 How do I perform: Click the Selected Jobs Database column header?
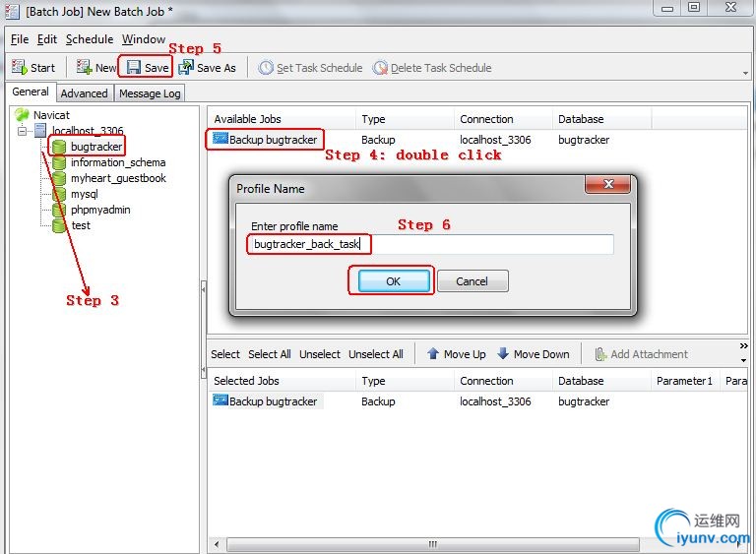coord(601,381)
